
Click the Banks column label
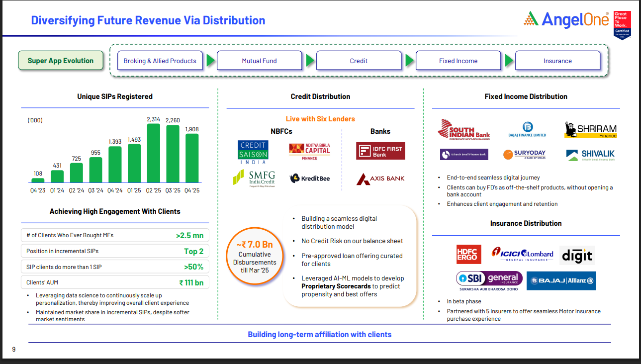pyautogui.click(x=380, y=131)
